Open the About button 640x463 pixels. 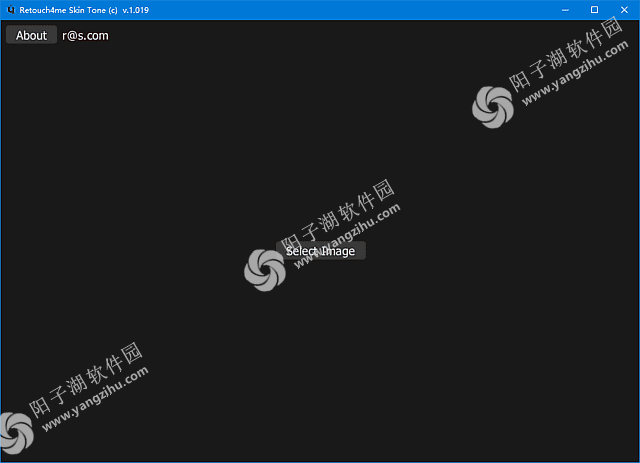(31, 35)
